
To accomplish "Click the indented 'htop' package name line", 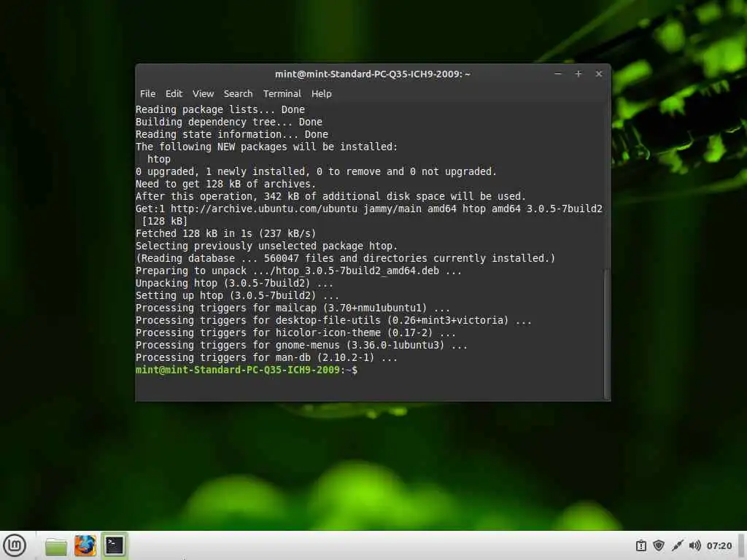I will [158, 159].
